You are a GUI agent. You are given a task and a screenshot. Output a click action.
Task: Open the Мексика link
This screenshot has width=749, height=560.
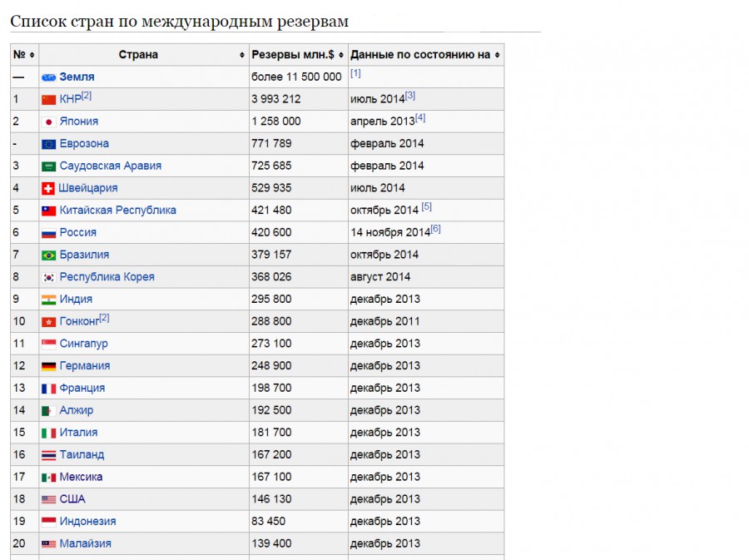pos(81,477)
